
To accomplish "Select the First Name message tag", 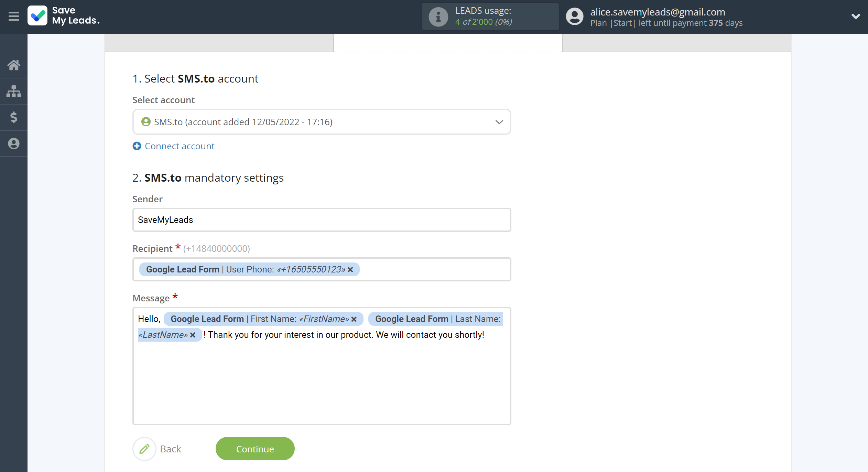I will (263, 319).
